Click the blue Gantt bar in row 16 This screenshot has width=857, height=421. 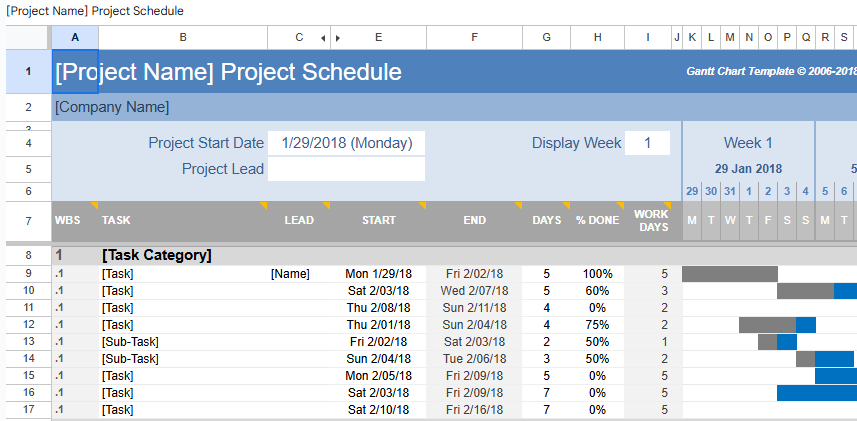[x=816, y=393]
